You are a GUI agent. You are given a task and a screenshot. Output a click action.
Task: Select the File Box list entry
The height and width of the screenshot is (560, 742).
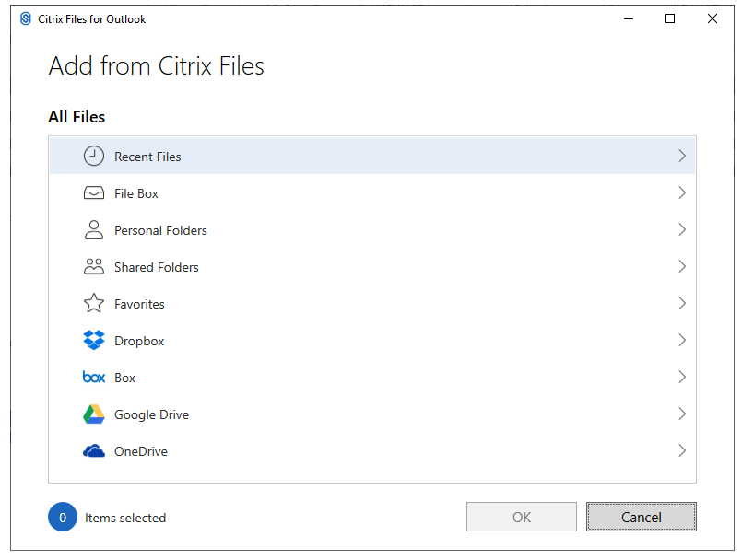click(136, 193)
